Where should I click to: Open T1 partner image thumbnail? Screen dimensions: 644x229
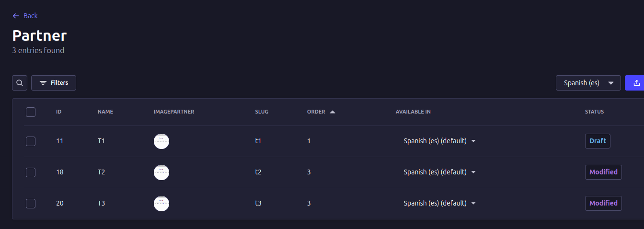tap(161, 141)
